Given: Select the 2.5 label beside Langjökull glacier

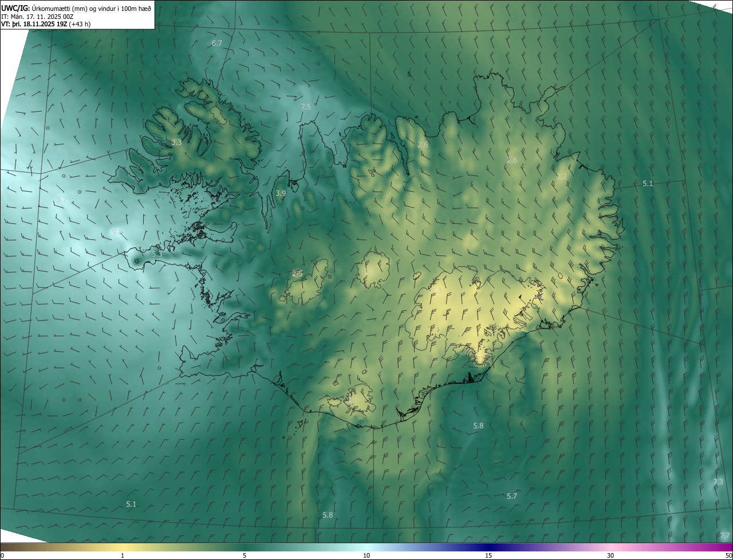Looking at the screenshot, I should [297, 274].
